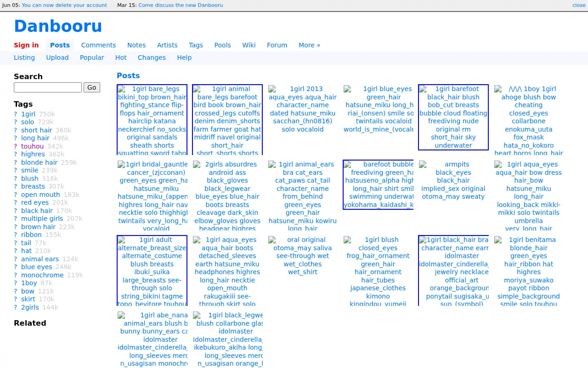Select the touhou tag
The height and width of the screenshot is (368, 588).
[32, 146]
